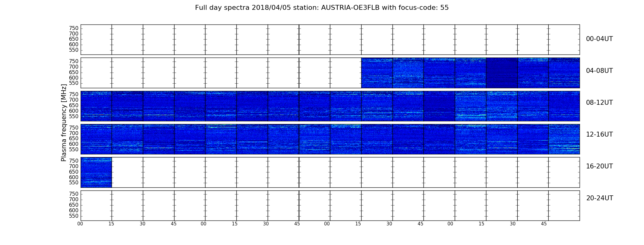Click the '20-24UT' row label
The width and height of the screenshot is (644, 245).
coord(600,198)
